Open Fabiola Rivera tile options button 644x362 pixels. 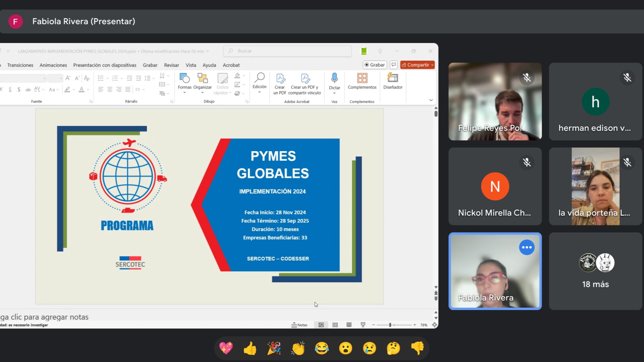point(526,247)
